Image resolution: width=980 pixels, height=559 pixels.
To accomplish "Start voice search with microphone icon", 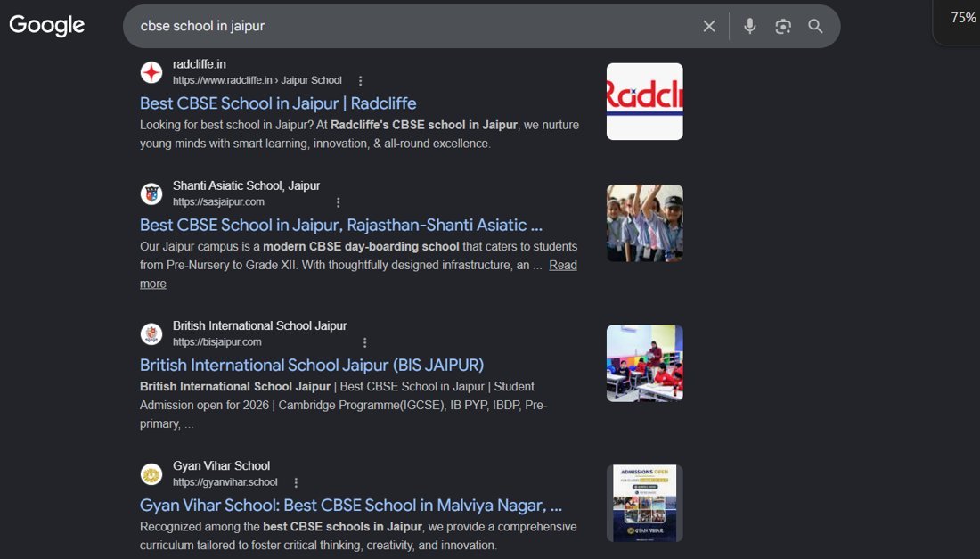I will click(x=750, y=26).
